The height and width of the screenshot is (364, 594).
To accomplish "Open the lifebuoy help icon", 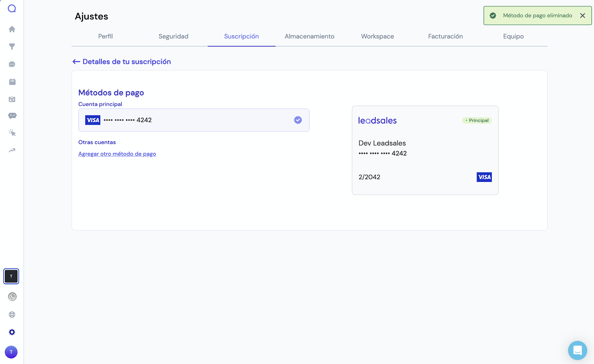I will tap(12, 315).
